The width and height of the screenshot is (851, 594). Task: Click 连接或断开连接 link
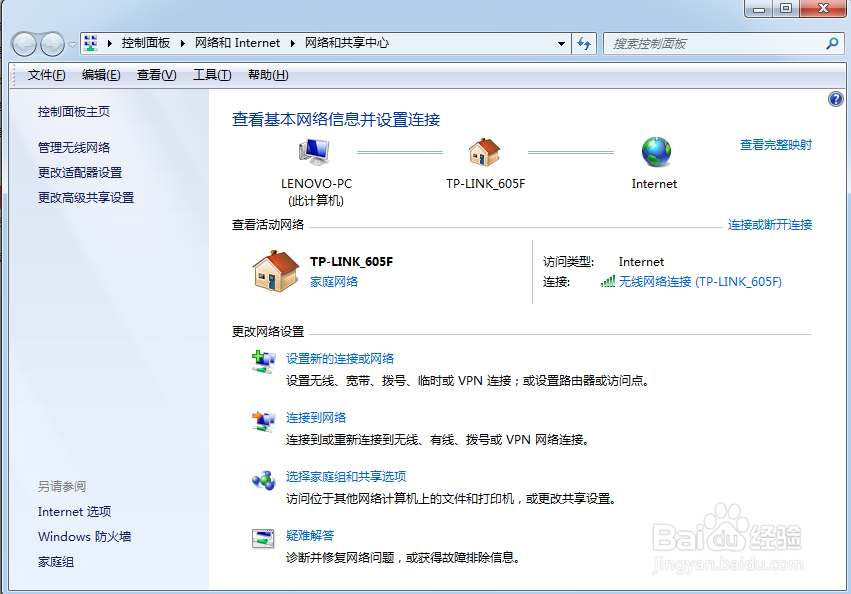[770, 225]
